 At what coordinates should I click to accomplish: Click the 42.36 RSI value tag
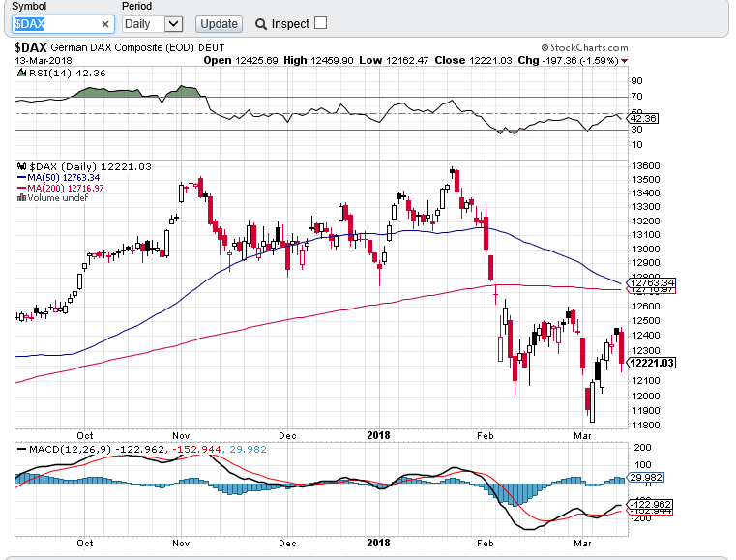(x=643, y=118)
